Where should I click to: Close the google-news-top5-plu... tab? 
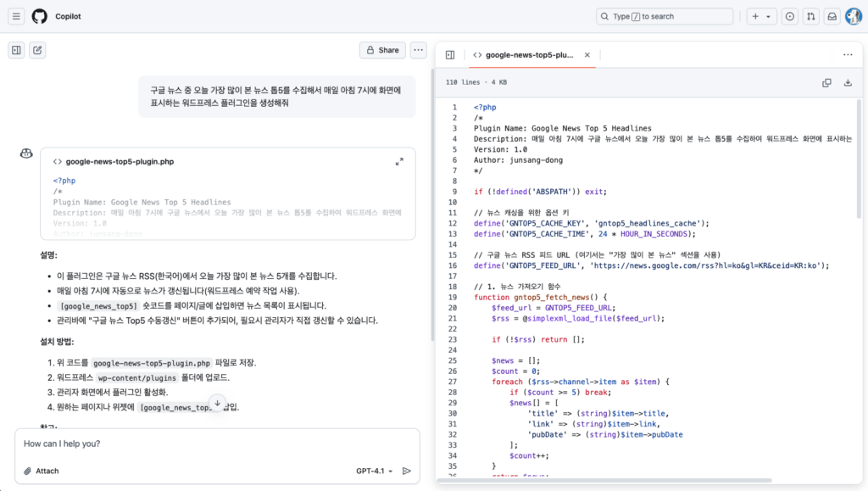tap(587, 55)
